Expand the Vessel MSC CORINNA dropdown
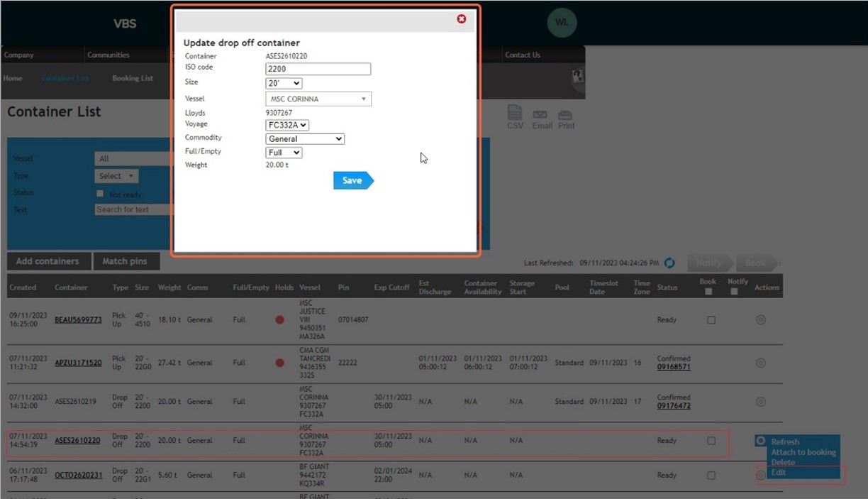The height and width of the screenshot is (499, 868). [x=318, y=99]
